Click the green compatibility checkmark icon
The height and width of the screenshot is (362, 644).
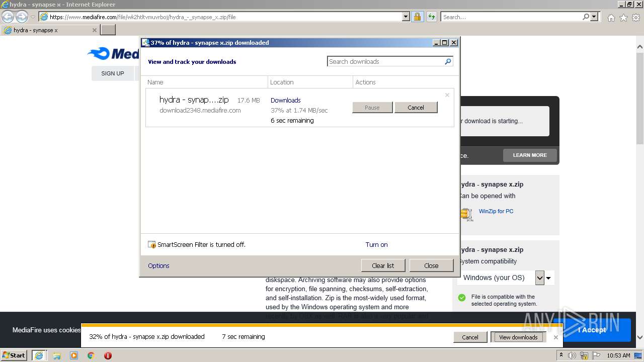[x=462, y=298]
